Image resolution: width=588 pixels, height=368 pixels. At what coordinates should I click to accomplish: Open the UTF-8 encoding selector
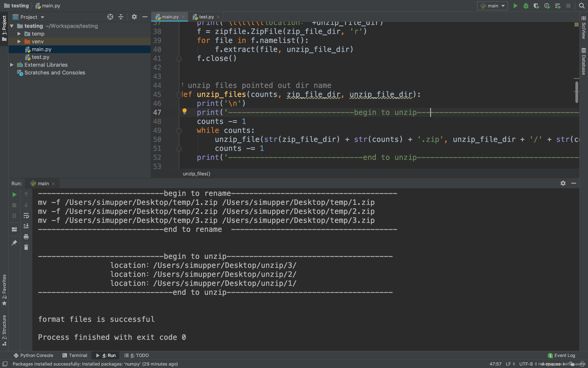click(x=528, y=364)
